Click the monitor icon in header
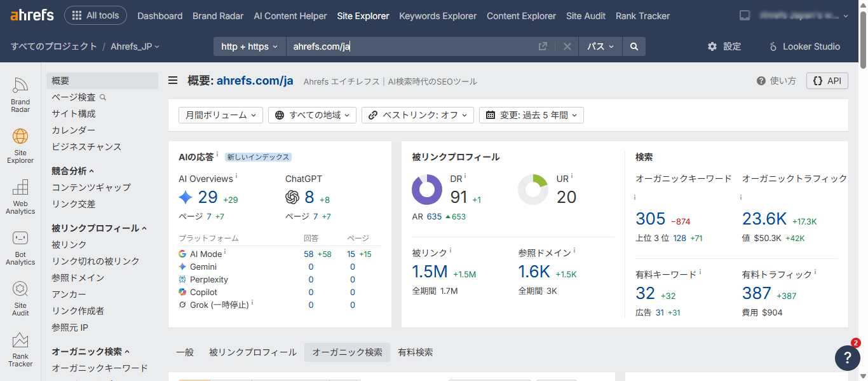This screenshot has width=868, height=381. point(745,15)
